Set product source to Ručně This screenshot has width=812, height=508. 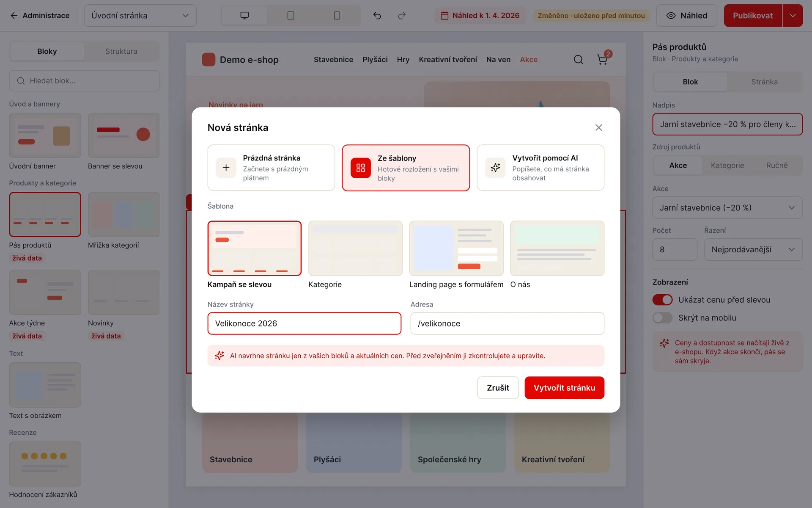tap(777, 166)
